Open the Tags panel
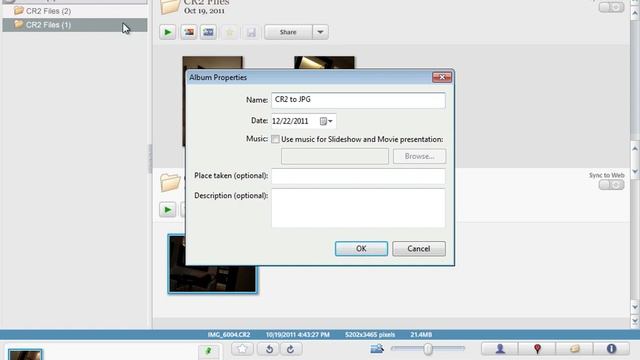Viewport: 640px width, 360px height. [x=575, y=349]
